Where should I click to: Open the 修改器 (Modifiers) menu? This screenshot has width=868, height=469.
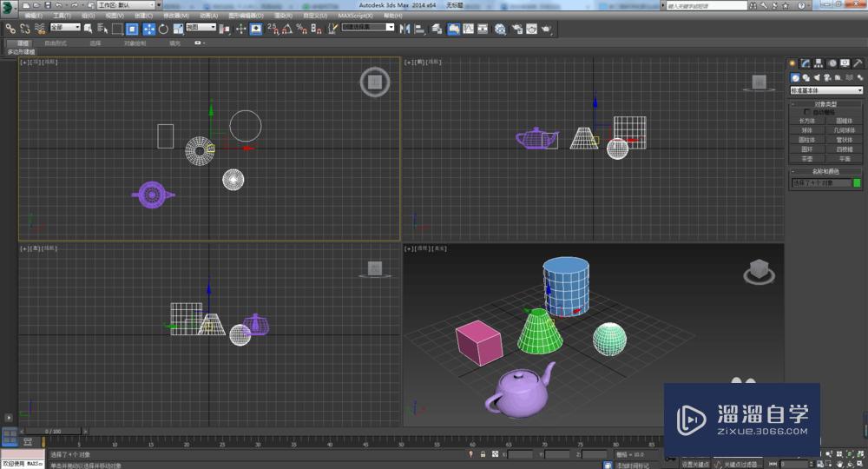175,16
